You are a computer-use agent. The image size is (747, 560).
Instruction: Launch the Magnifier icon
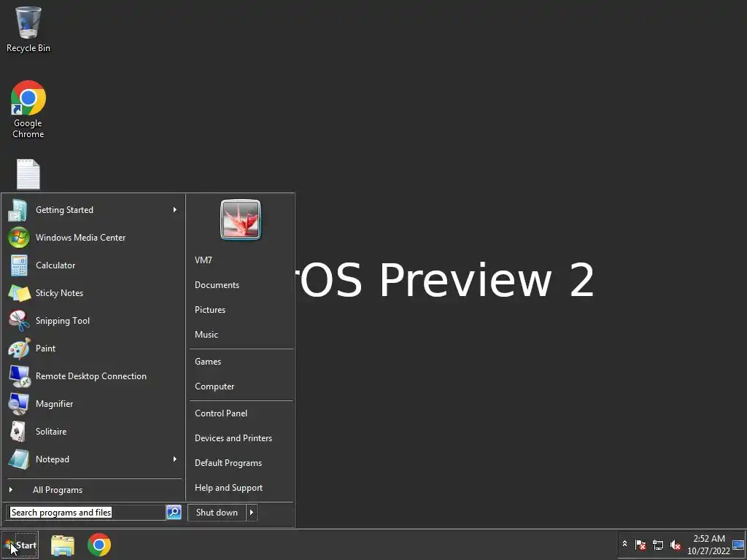(x=18, y=404)
